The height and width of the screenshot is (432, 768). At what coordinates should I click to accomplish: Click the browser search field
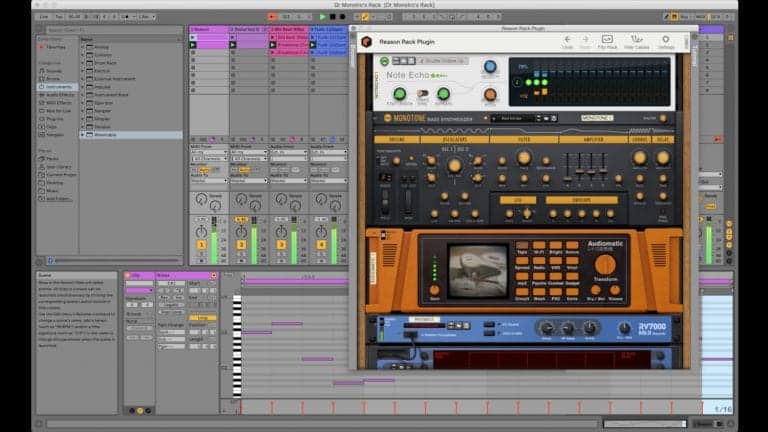point(113,29)
